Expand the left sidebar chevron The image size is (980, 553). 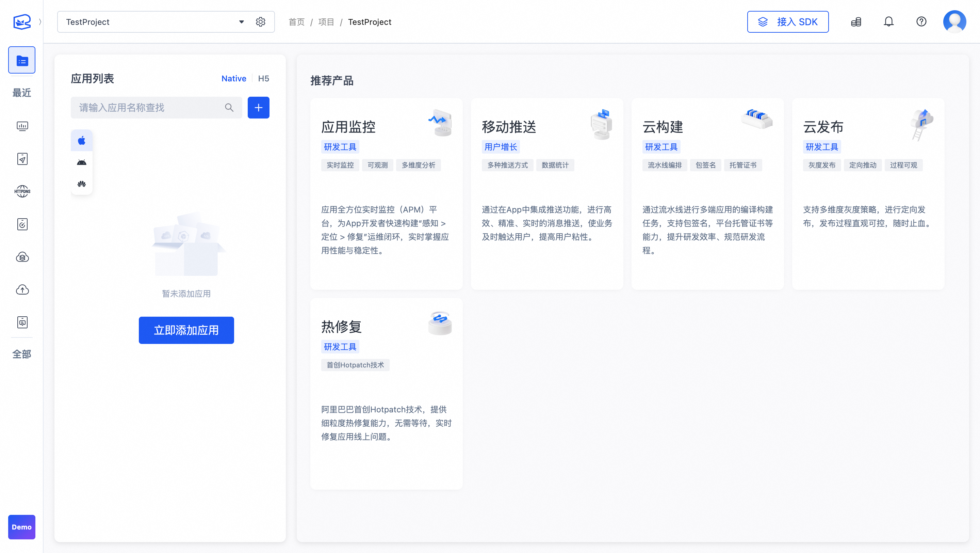pyautogui.click(x=40, y=22)
